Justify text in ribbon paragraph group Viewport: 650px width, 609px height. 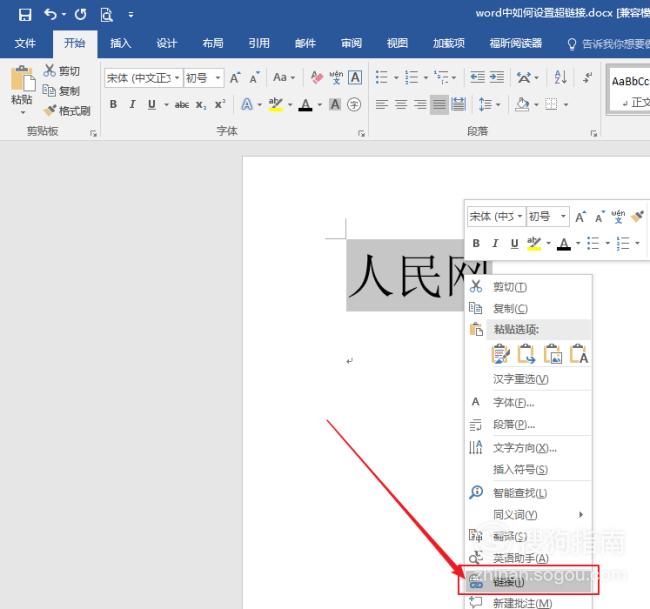click(439, 104)
